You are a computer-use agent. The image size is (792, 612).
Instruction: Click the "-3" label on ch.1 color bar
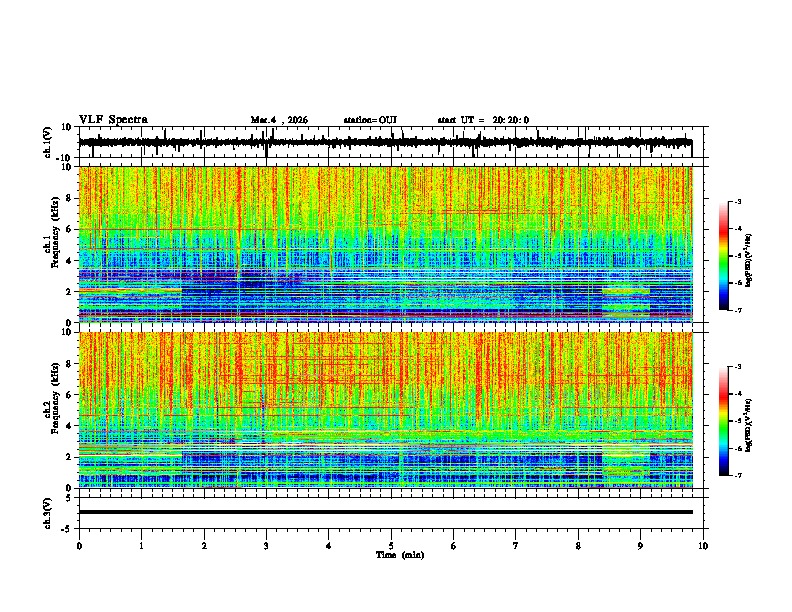pyautogui.click(x=738, y=202)
